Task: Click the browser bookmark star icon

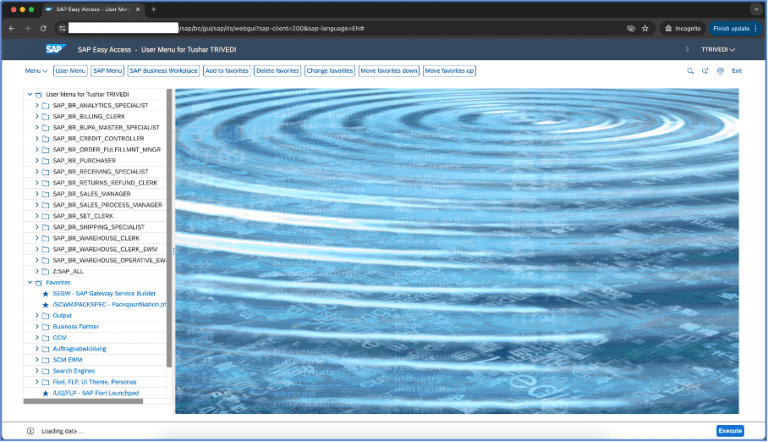Action: click(645, 28)
